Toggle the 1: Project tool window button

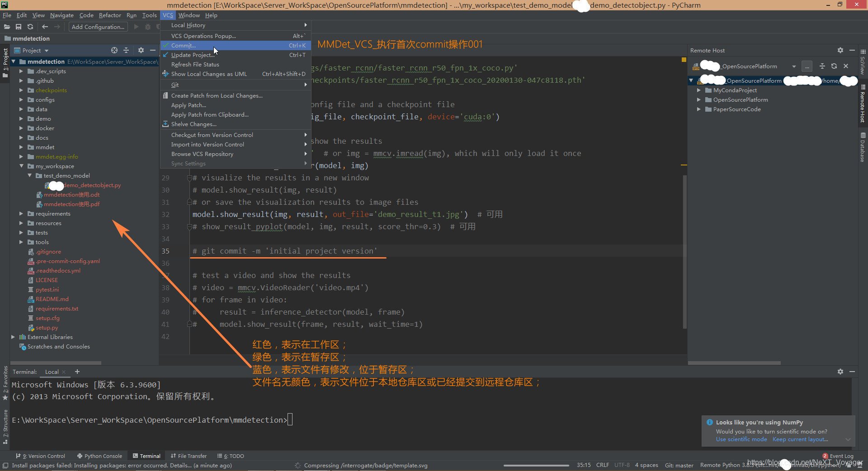[5, 62]
